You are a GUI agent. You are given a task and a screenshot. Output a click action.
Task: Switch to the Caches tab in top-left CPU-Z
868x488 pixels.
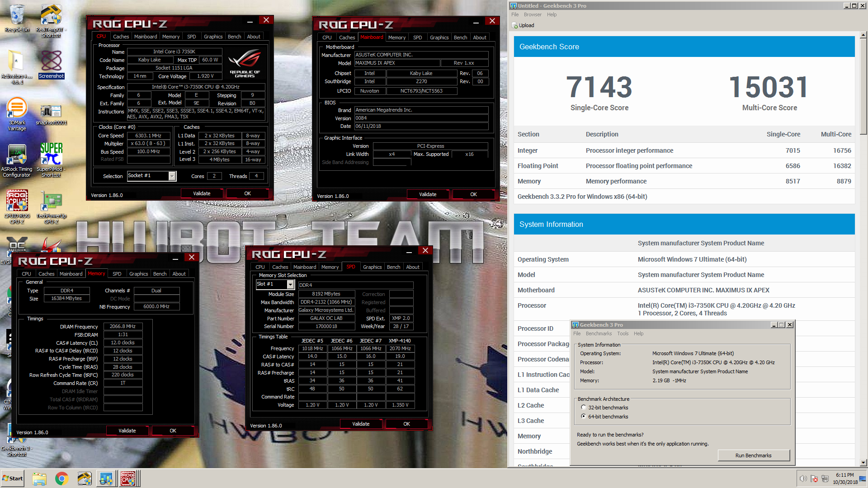point(121,37)
